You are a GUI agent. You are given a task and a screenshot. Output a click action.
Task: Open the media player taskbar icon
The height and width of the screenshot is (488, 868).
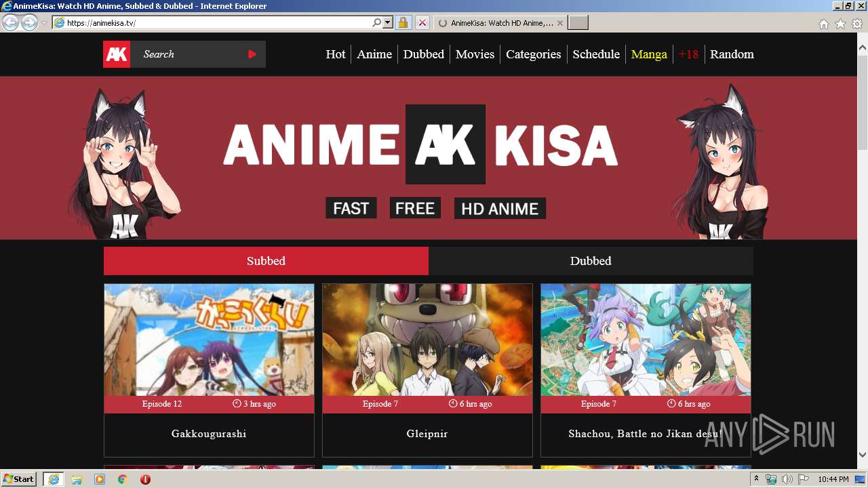coord(100,479)
